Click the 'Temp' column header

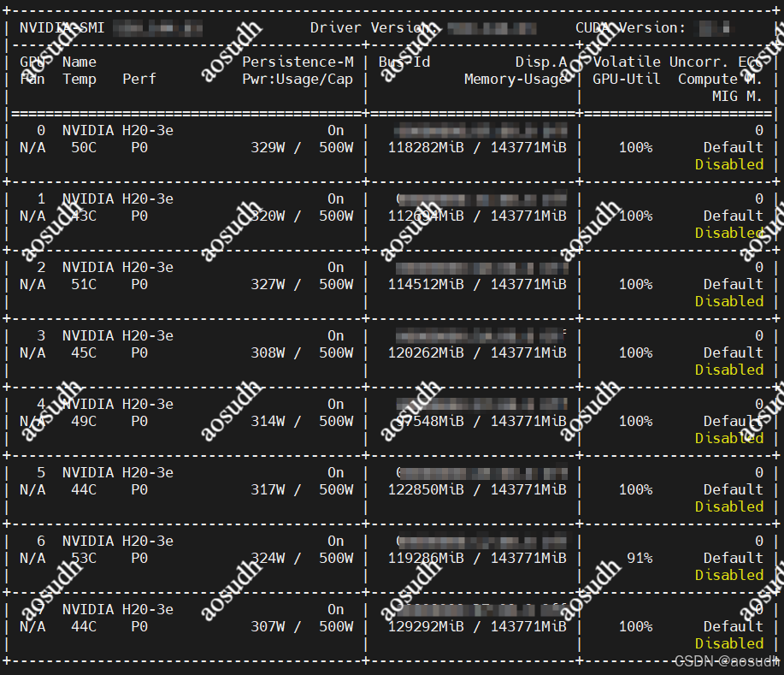(x=79, y=79)
